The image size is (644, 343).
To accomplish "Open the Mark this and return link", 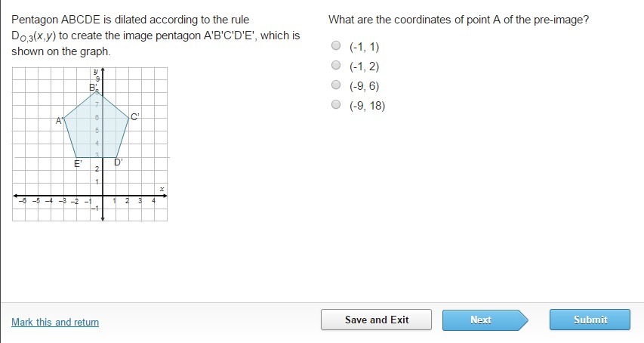I will click(55, 323).
